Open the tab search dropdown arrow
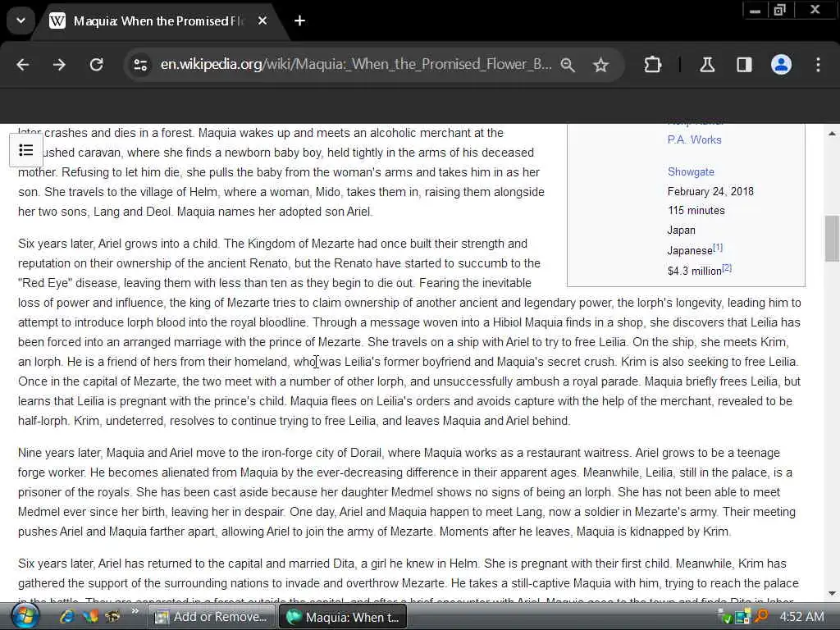Viewport: 840px width, 630px height. 21,21
